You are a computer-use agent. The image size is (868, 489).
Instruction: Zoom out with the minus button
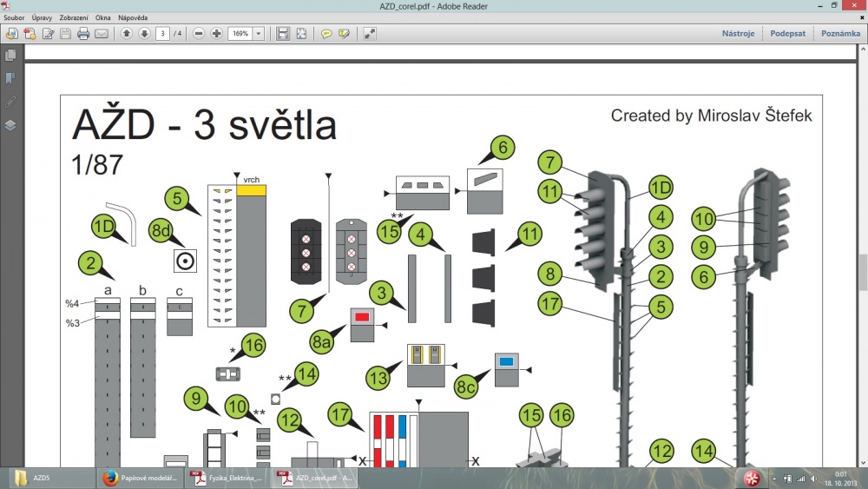point(199,34)
